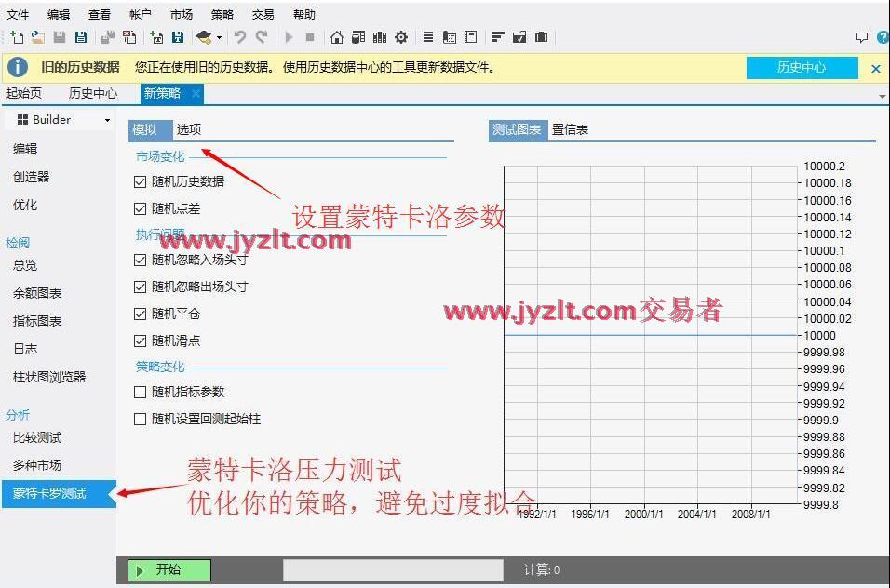Click the new text document plus icon
Viewport: 890px width, 588px height.
(x=156, y=37)
